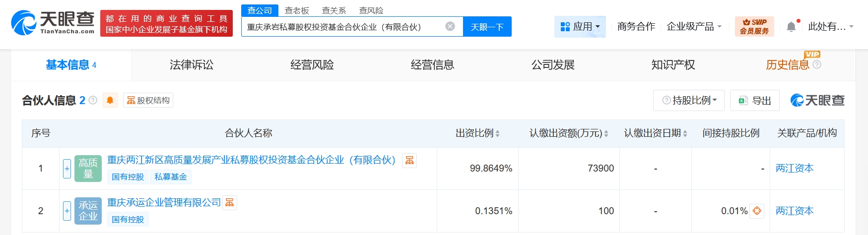868x235 pixels.
Task: Switch to the 查老板 search tab
Action: [297, 10]
